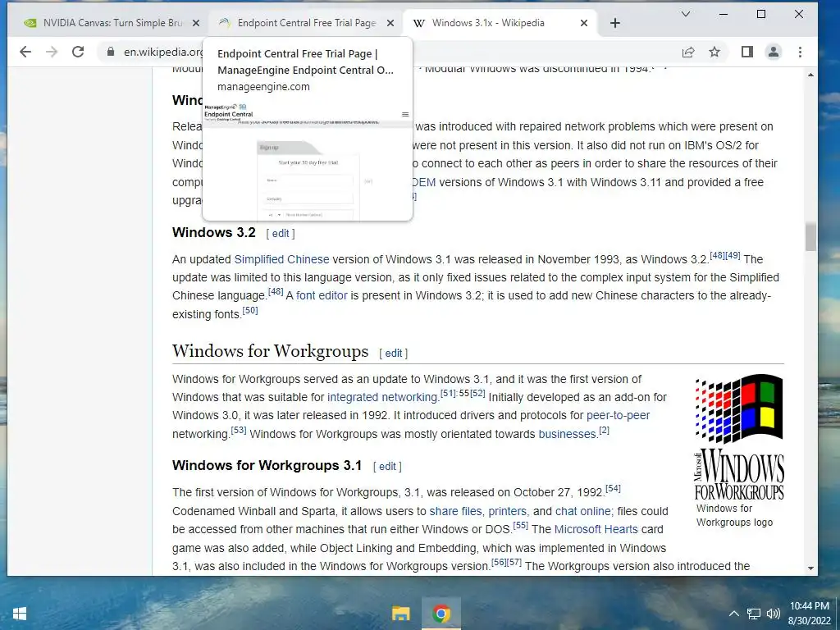Click the Chrome taskbar icon
Image resolution: width=840 pixels, height=630 pixels.
click(441, 614)
